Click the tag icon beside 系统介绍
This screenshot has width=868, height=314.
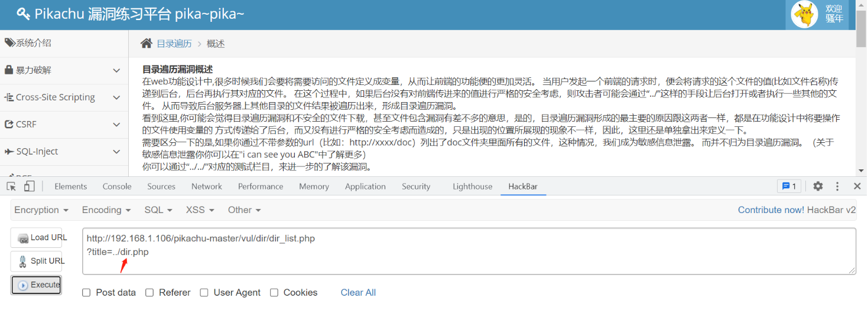[x=9, y=42]
